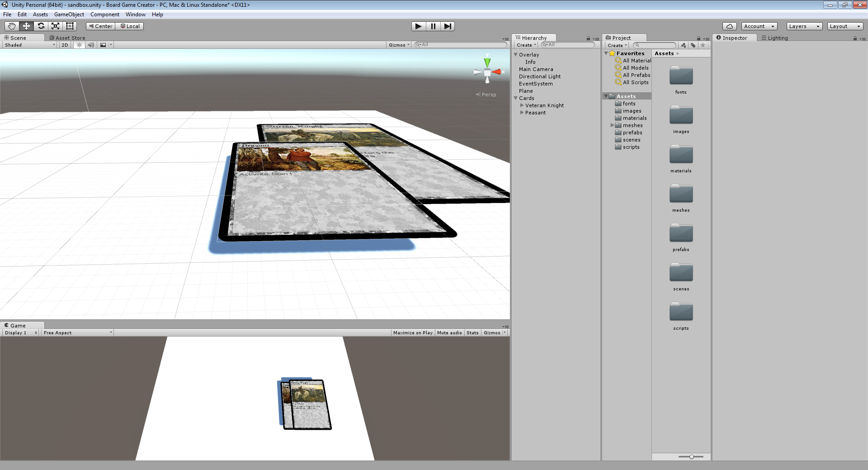
Task: Select the Scale tool
Action: (55, 26)
